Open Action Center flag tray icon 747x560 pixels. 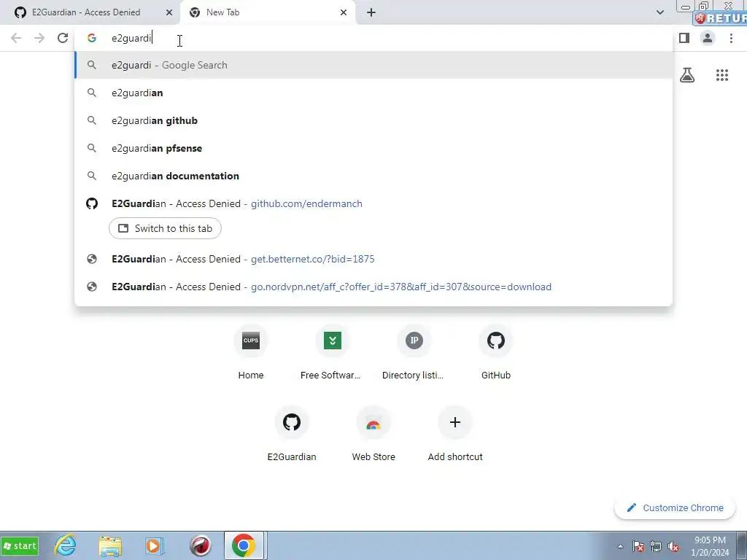(x=638, y=546)
